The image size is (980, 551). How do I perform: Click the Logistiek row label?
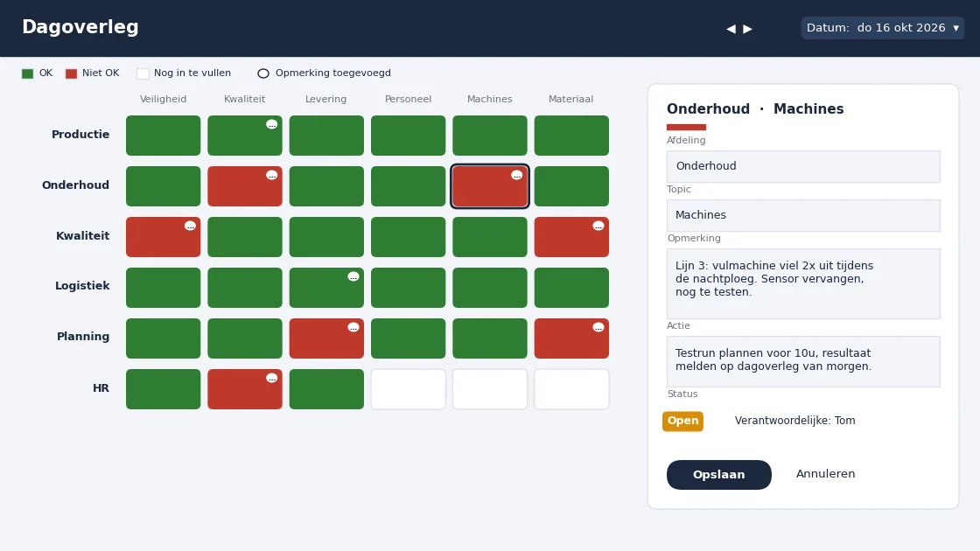click(x=82, y=286)
